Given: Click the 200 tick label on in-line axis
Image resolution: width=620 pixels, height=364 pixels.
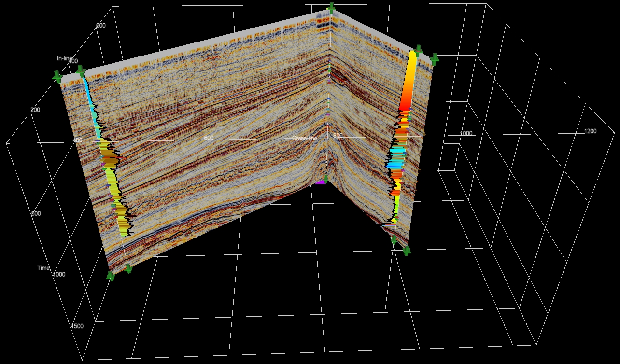Looking at the screenshot, I should (x=35, y=110).
